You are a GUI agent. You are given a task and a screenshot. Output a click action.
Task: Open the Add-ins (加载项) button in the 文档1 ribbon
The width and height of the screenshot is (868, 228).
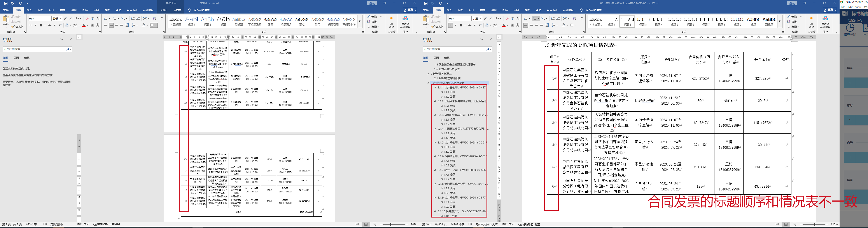[391, 22]
